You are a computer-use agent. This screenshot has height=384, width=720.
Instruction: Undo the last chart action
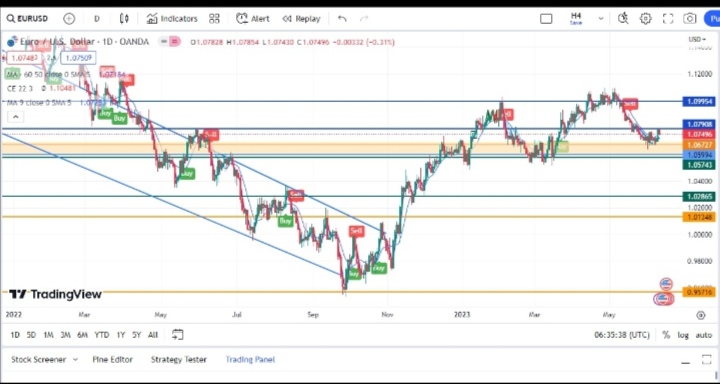[342, 19]
